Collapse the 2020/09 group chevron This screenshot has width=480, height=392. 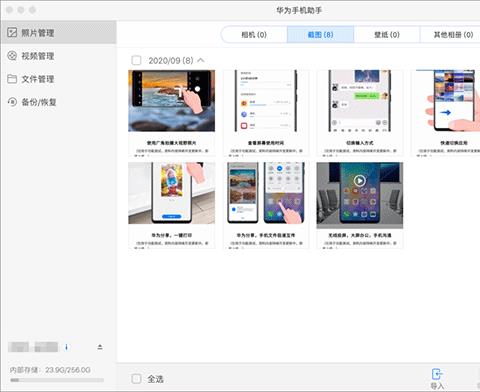[201, 60]
